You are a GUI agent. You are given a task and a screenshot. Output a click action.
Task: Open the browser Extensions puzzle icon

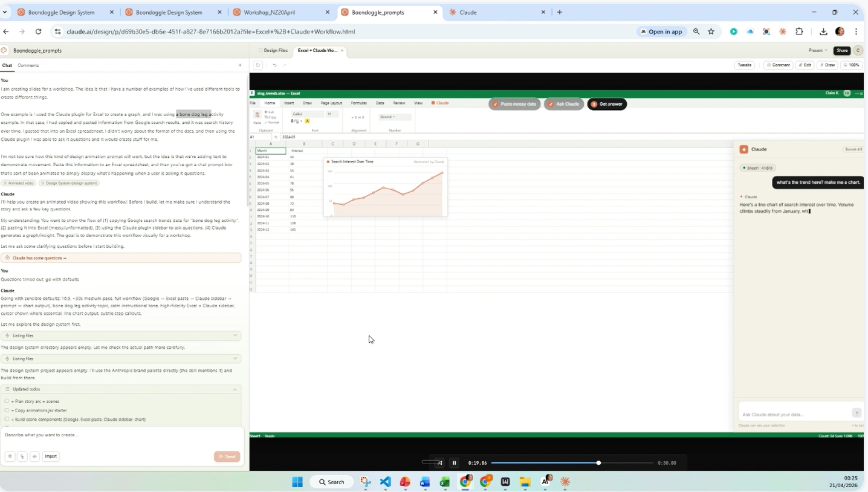click(799, 31)
